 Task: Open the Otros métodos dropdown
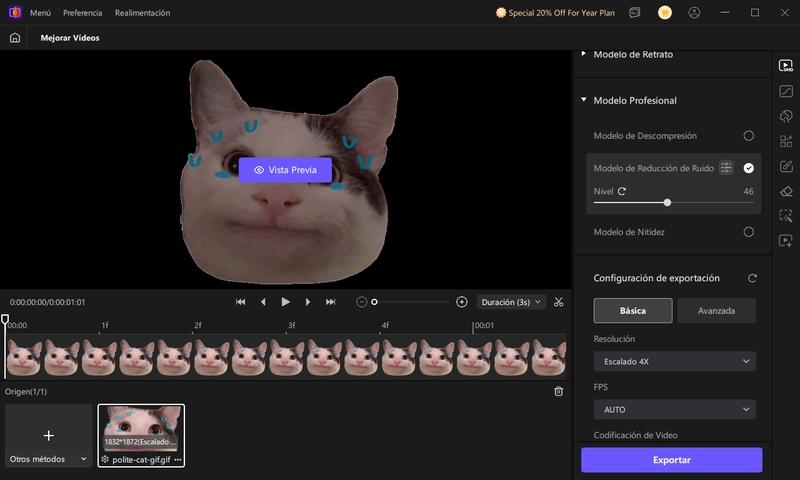pos(48,459)
